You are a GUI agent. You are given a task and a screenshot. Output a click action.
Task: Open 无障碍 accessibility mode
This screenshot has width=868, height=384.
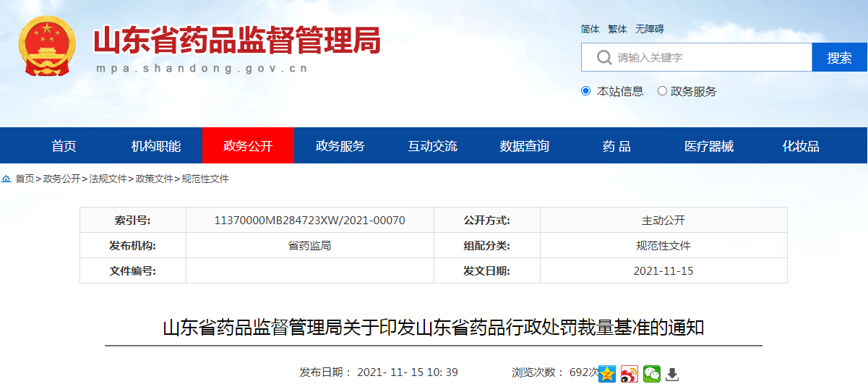tap(650, 29)
